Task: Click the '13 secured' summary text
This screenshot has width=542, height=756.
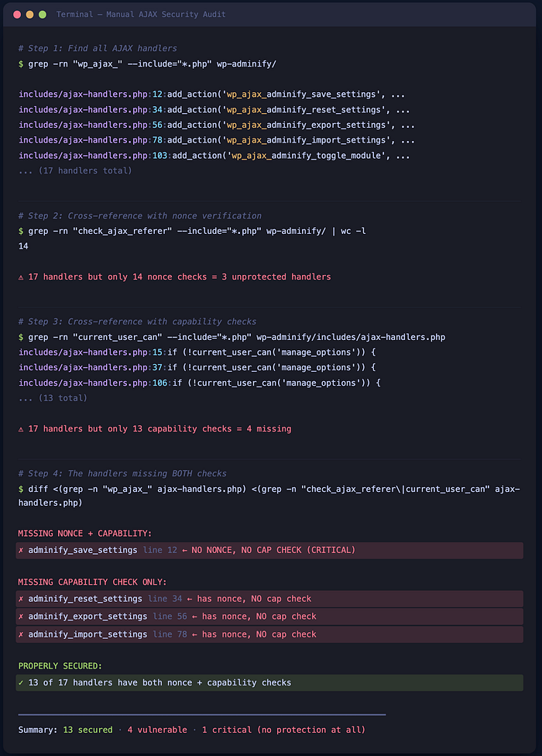Action: point(87,730)
